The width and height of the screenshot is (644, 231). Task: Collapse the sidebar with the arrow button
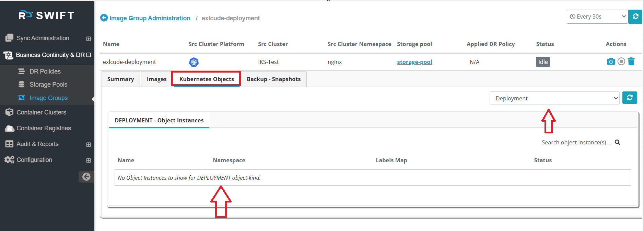[86, 177]
